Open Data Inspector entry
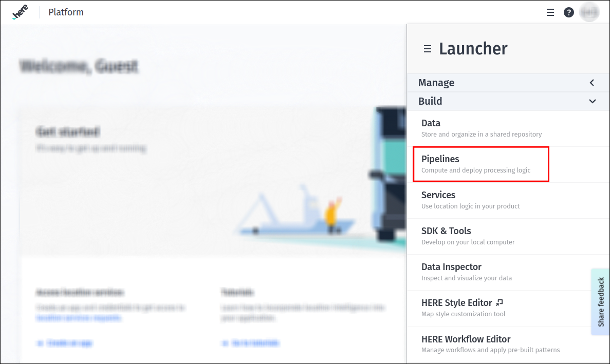Viewport: 610px width, 364px height. coord(508,272)
